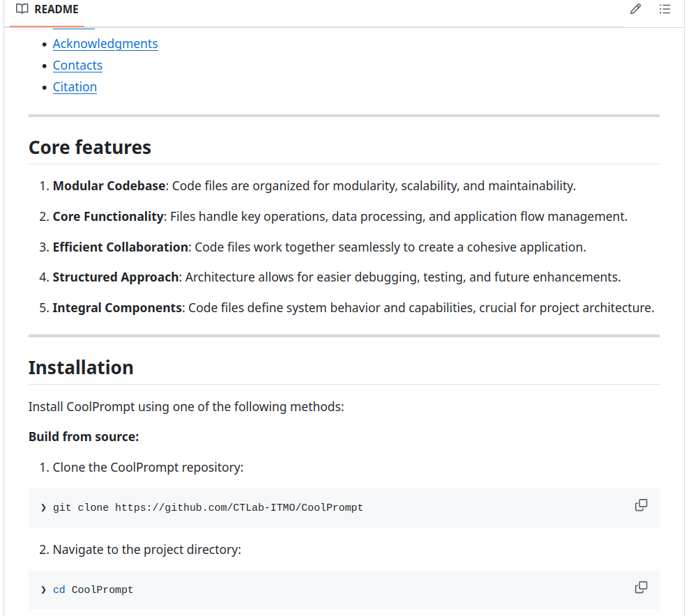Click the Installation heading
693x616 pixels.
81,368
